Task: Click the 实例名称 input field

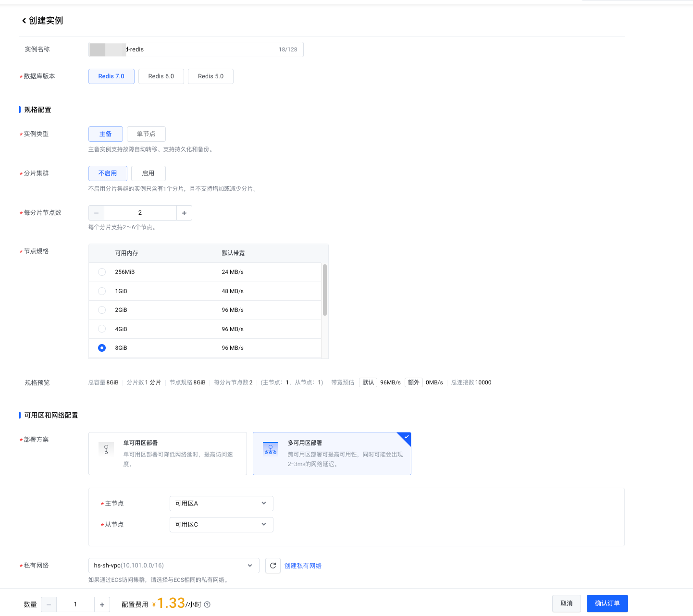Action: click(202, 49)
